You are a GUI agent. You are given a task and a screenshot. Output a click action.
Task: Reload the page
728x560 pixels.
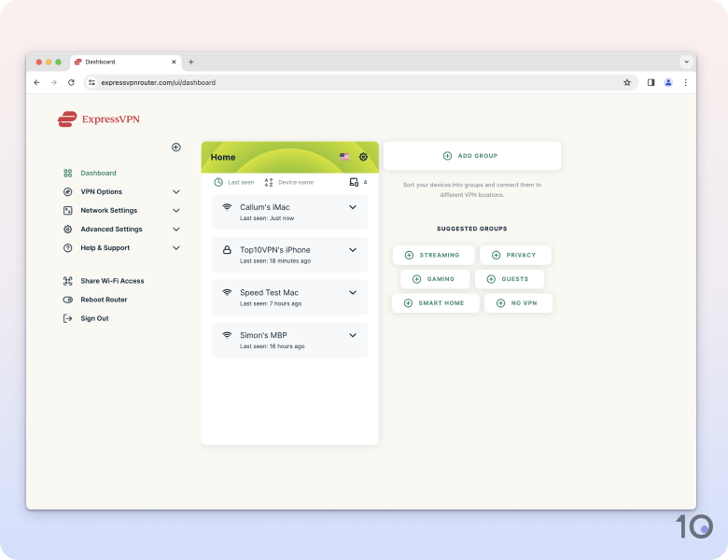click(71, 83)
